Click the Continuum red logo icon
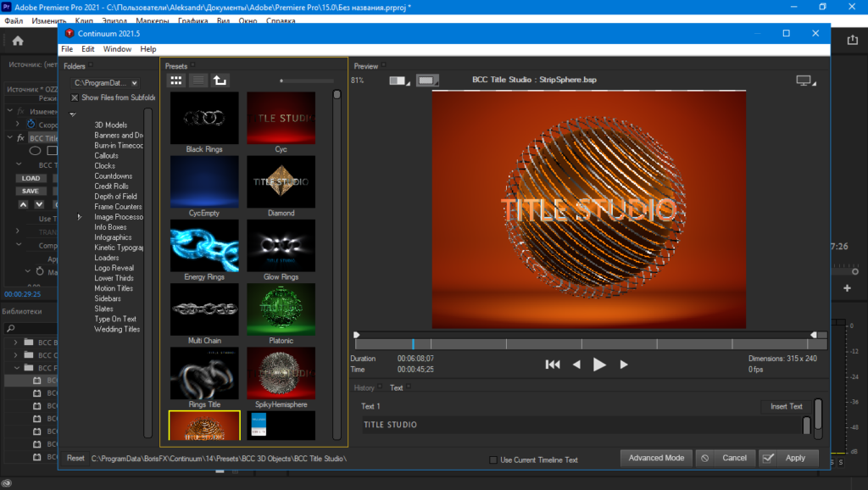This screenshot has height=490, width=868. (70, 33)
